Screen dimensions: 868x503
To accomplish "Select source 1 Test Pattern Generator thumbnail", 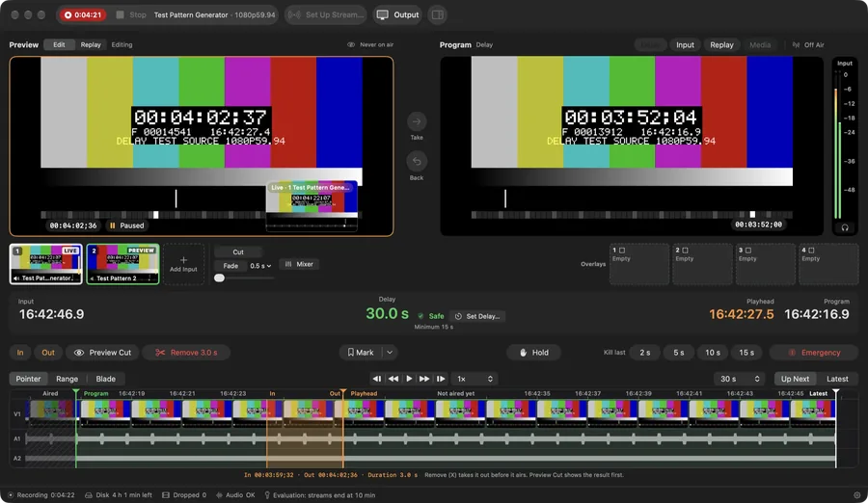I will [46, 264].
